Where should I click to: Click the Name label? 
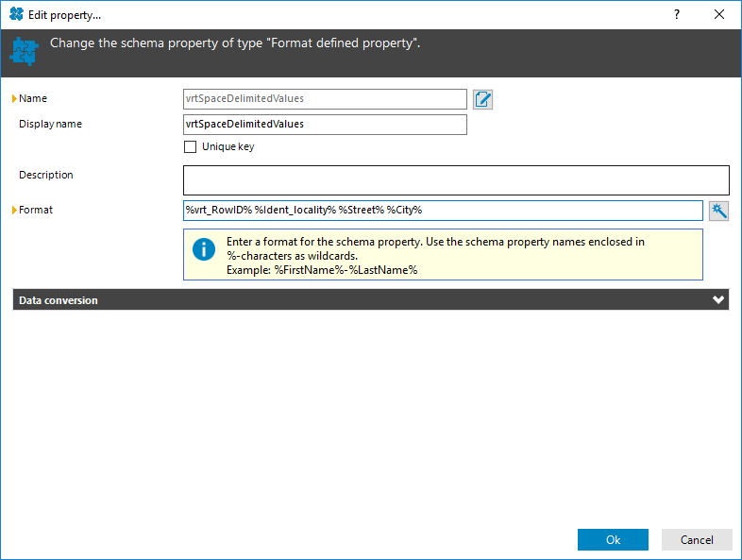click(33, 98)
